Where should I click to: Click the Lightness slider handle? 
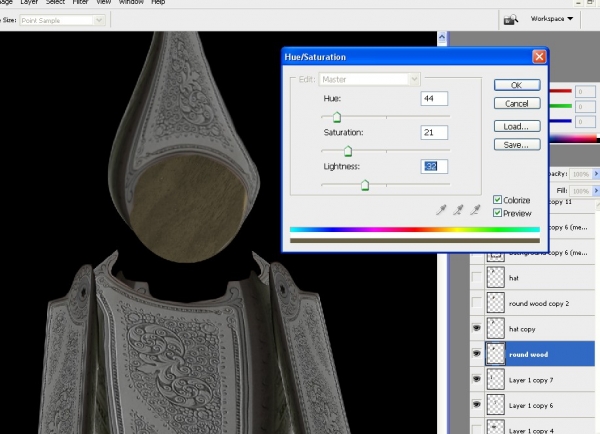point(365,185)
